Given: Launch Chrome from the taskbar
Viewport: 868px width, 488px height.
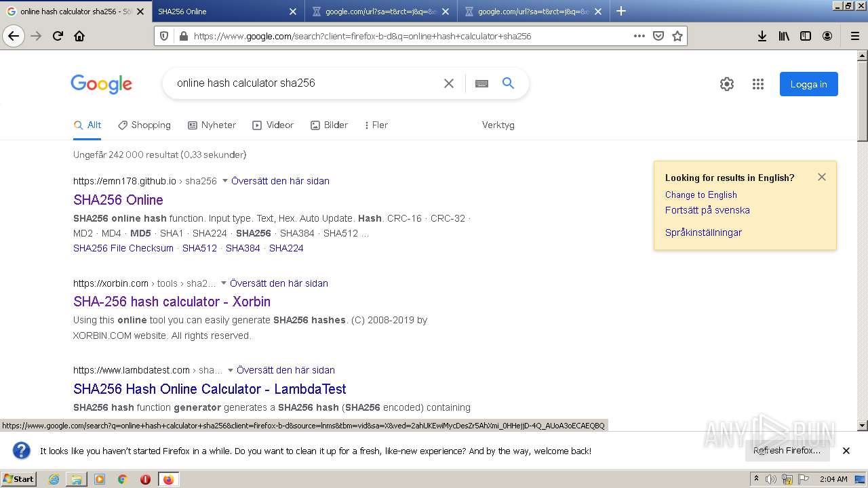Looking at the screenshot, I should pyautogui.click(x=123, y=479).
